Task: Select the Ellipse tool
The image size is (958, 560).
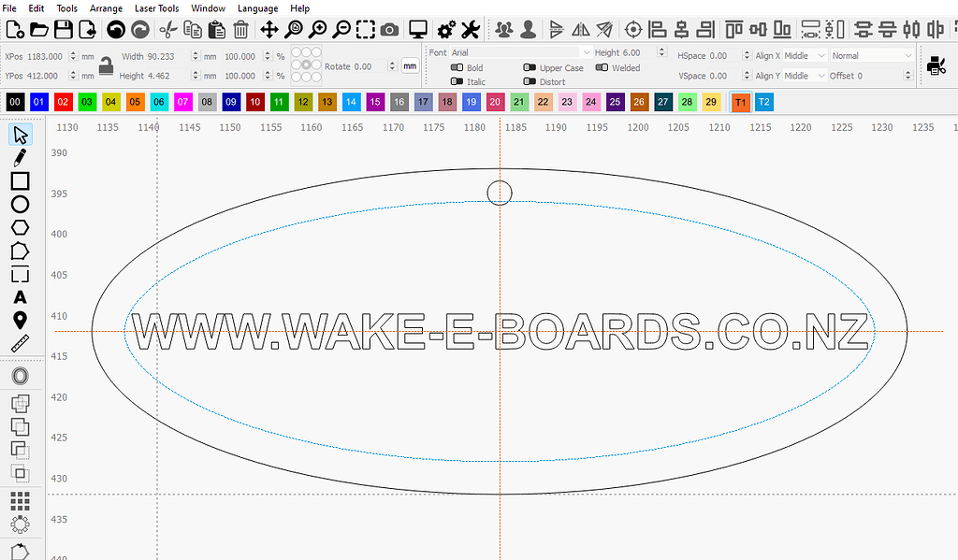Action: 20,204
